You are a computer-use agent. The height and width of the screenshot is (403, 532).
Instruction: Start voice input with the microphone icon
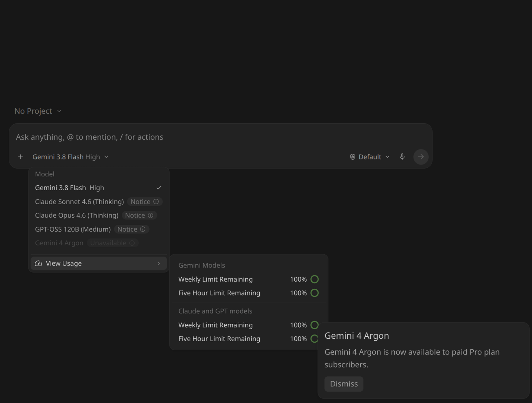[402, 157]
